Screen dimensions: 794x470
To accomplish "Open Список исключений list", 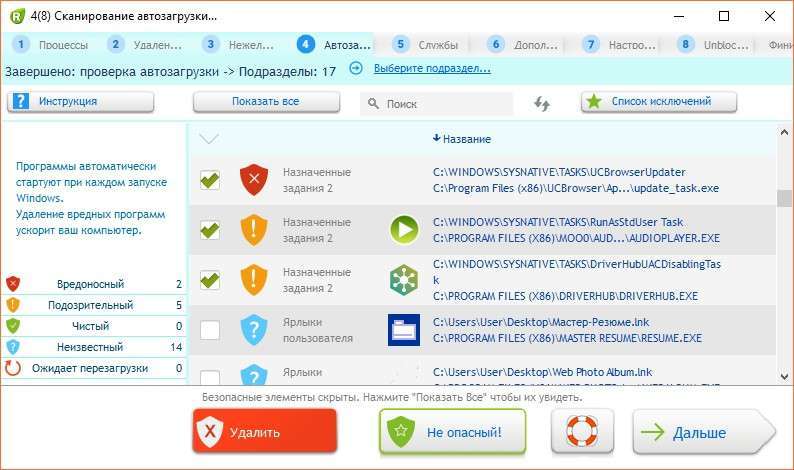I will coord(659,102).
